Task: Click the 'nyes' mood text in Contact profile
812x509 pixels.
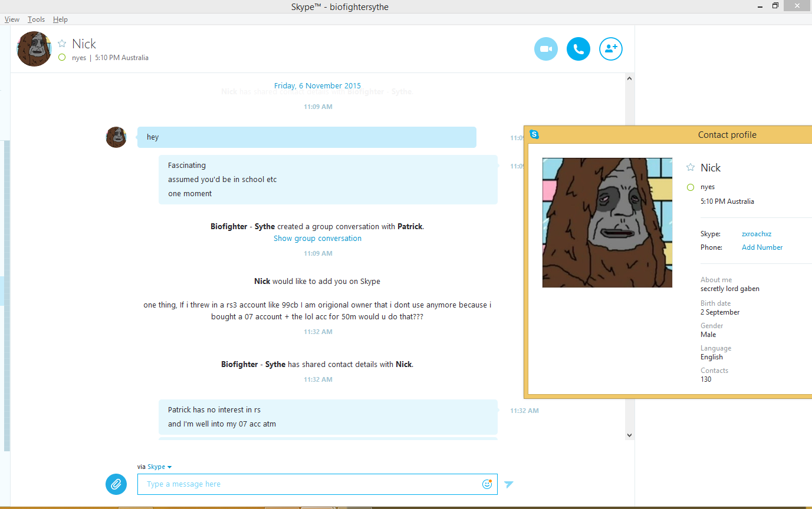Action: 708,187
